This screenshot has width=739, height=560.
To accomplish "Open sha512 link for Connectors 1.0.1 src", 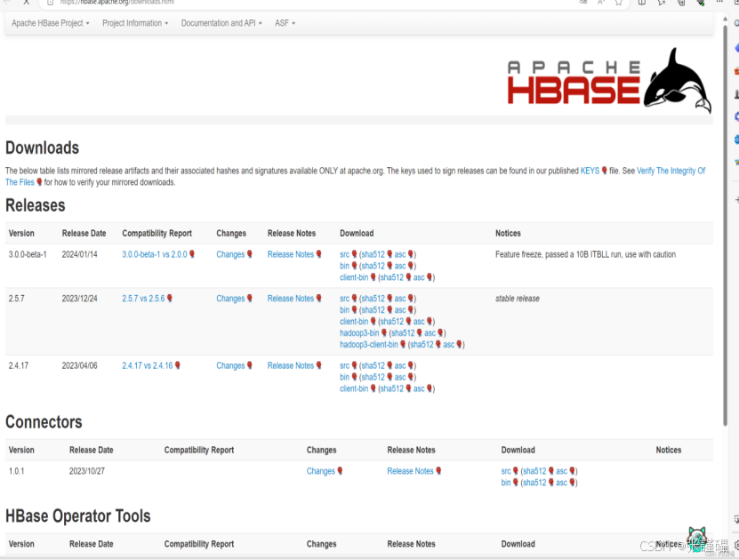I will [534, 471].
